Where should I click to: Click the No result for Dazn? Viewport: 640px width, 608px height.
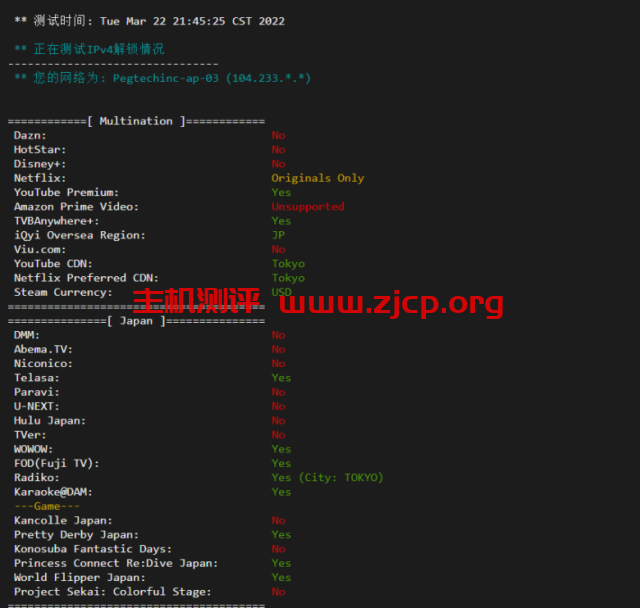[278, 135]
